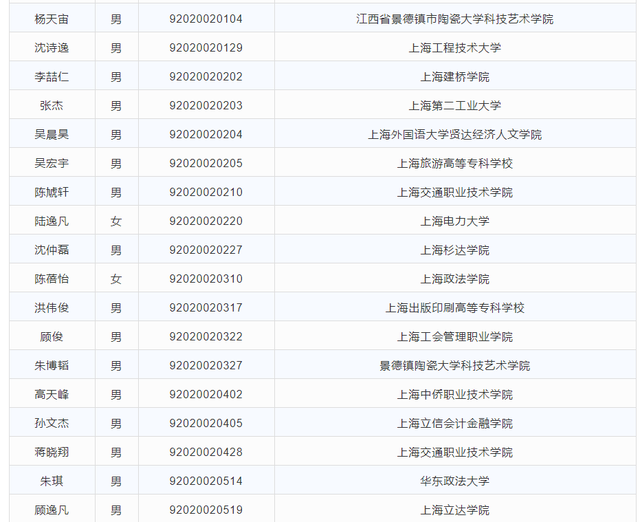Select the 上海建桥学院 cell

(455, 77)
